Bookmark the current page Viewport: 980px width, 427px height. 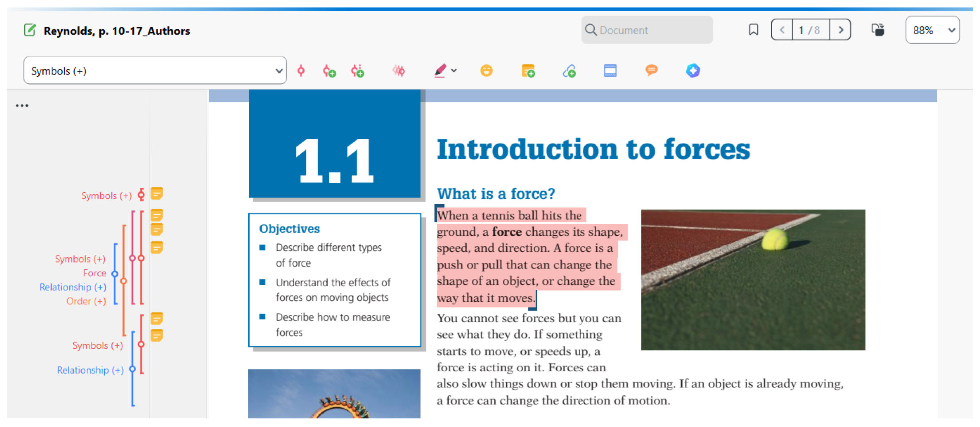[753, 30]
